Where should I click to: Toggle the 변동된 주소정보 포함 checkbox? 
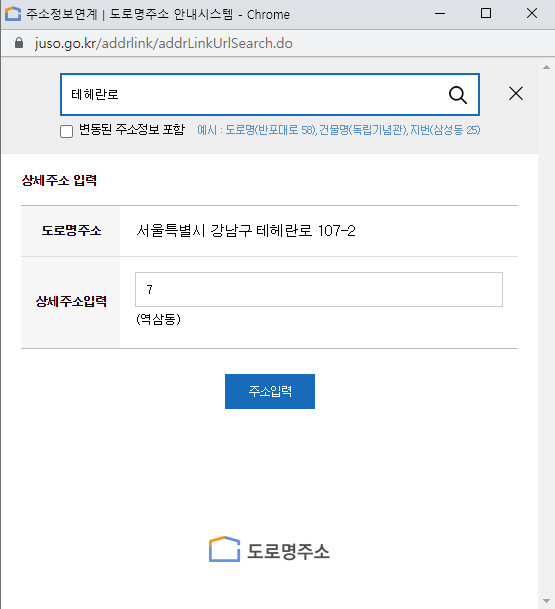point(66,131)
